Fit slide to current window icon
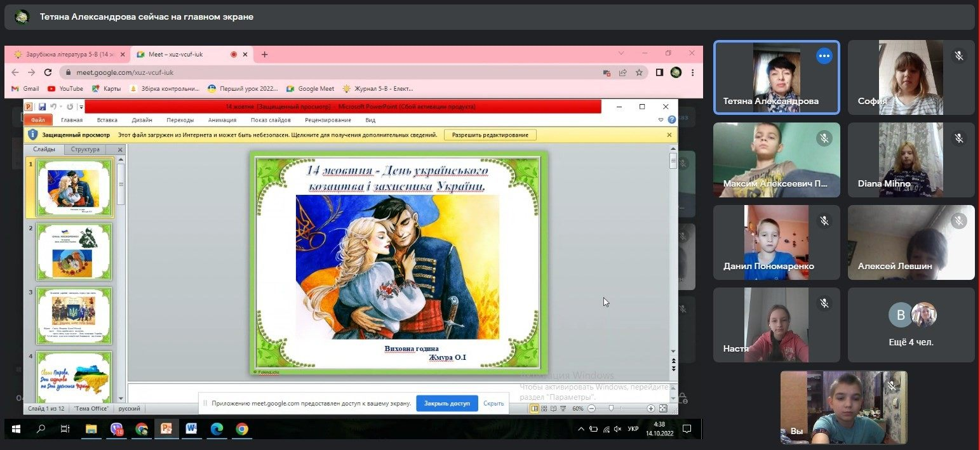Viewport: 980px width, 450px height. tap(663, 409)
